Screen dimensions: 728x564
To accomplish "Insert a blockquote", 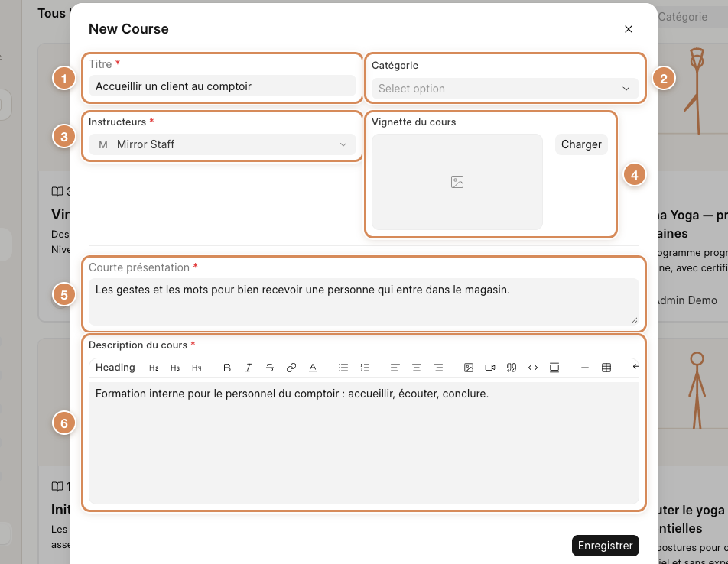I will (x=511, y=368).
